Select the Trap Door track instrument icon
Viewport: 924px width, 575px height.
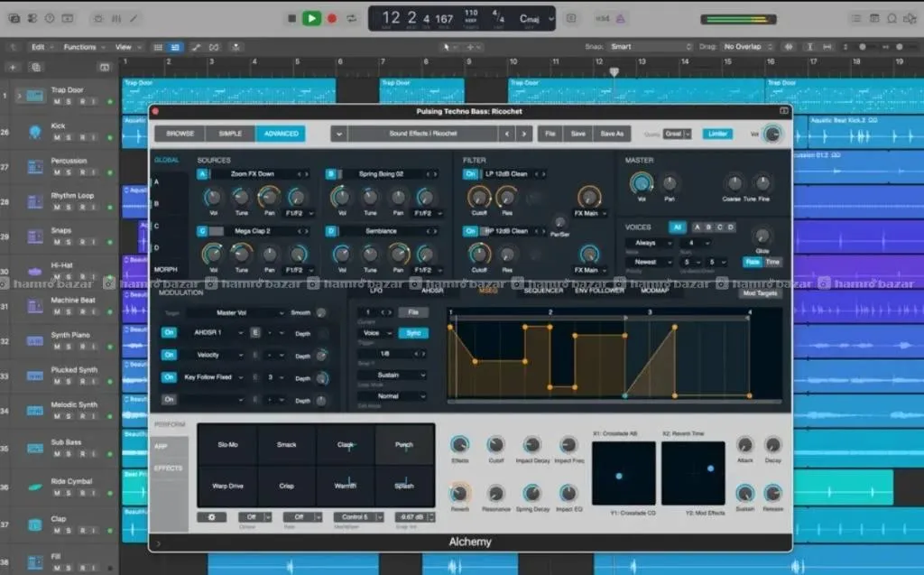[35, 95]
